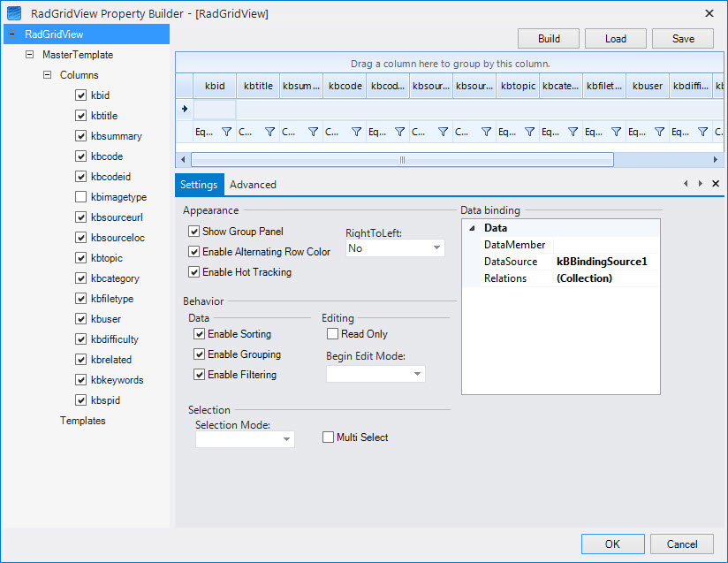Click the grid scrollbar's right arrow

(x=716, y=160)
